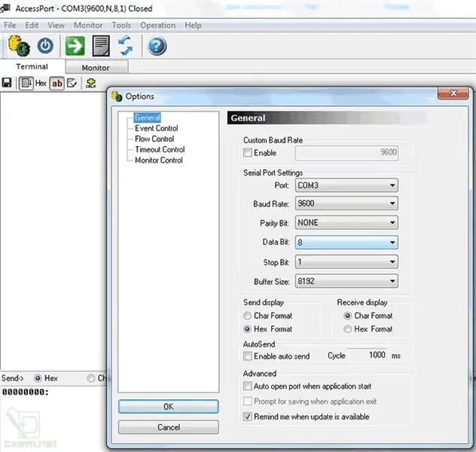Select the Send Hex radio in main window

pos(38,378)
